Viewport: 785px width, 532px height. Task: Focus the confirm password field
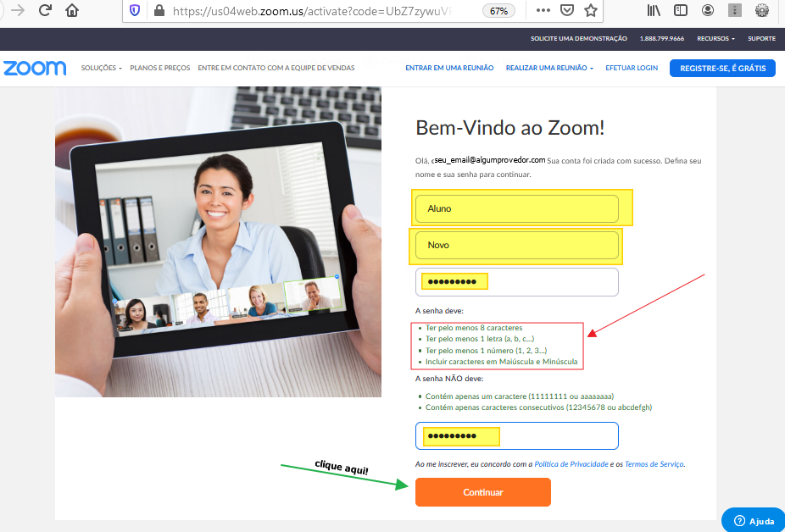(516, 436)
